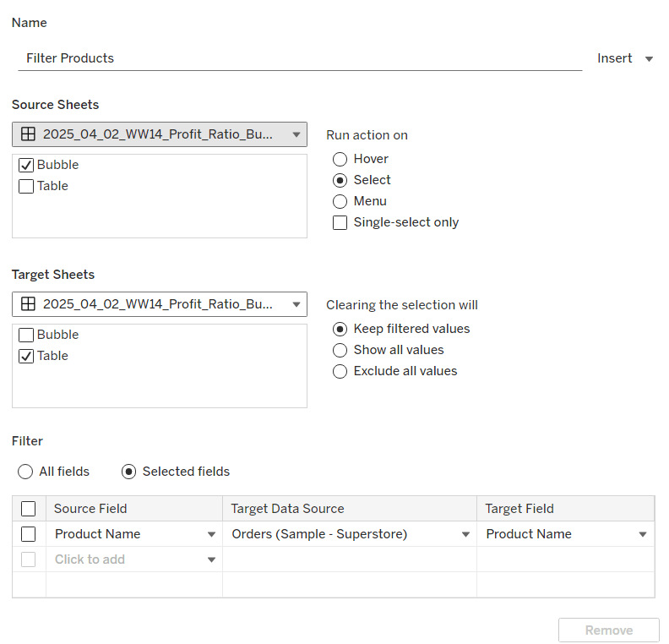Choose Show all values option
Screen dimensions: 669x644
(340, 350)
